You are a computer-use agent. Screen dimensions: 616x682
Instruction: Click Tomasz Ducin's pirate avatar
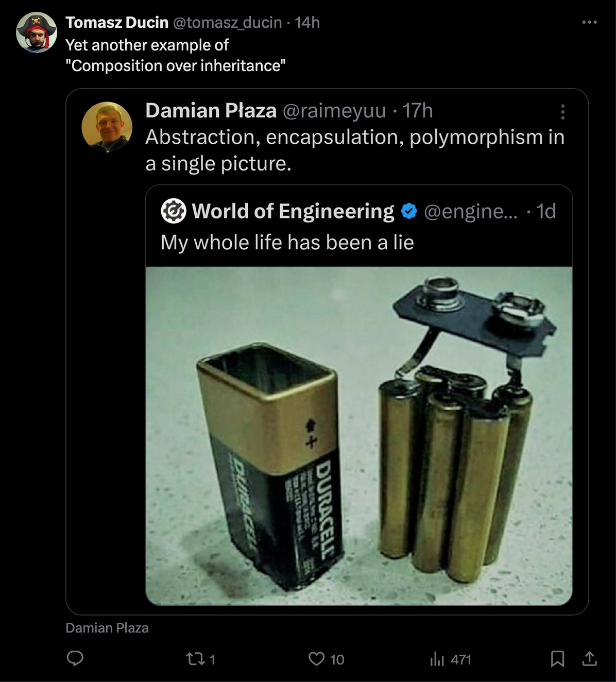pyautogui.click(x=37, y=32)
